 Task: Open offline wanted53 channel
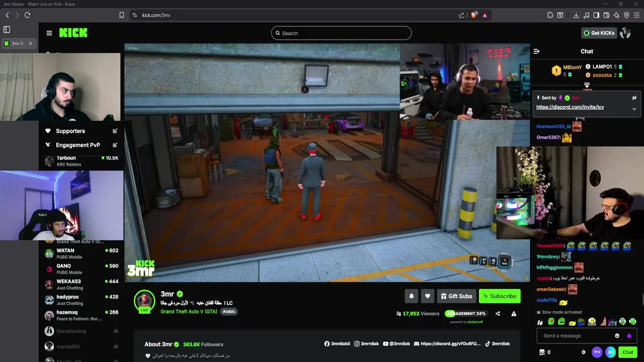pos(81,347)
